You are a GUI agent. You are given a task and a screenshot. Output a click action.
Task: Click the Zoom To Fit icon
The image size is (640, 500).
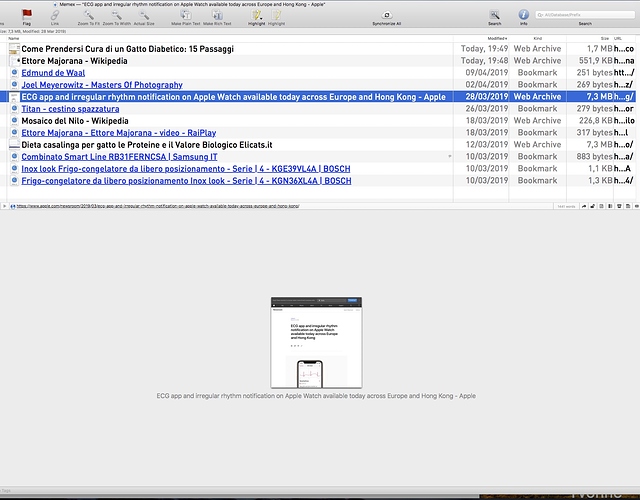(x=88, y=15)
